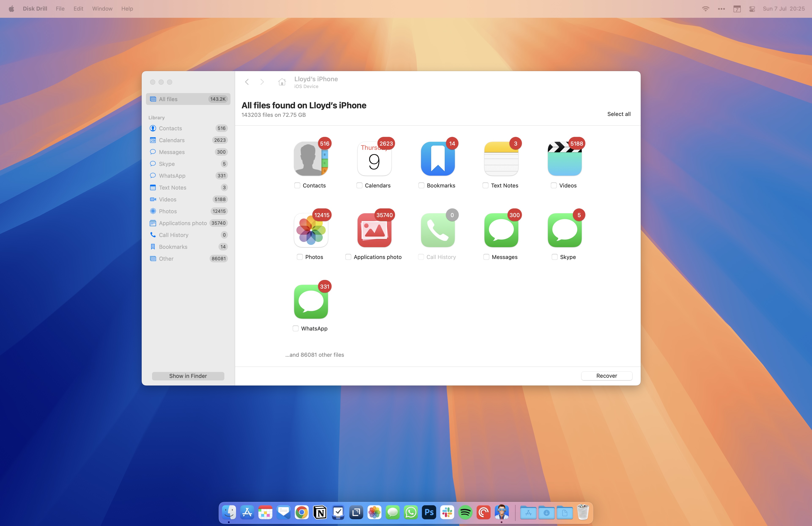Select Photos in sidebar Library

[x=188, y=211]
